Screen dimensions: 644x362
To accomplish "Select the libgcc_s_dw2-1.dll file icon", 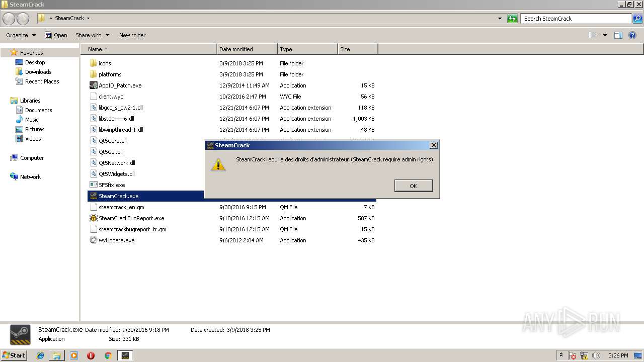I will [x=93, y=108].
